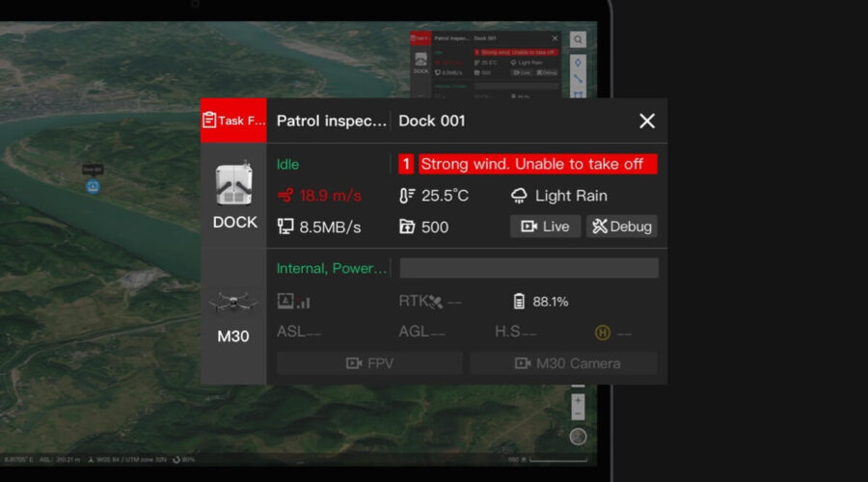Image resolution: width=868 pixels, height=482 pixels.
Task: Open the Debug mode for dock
Action: tap(622, 227)
